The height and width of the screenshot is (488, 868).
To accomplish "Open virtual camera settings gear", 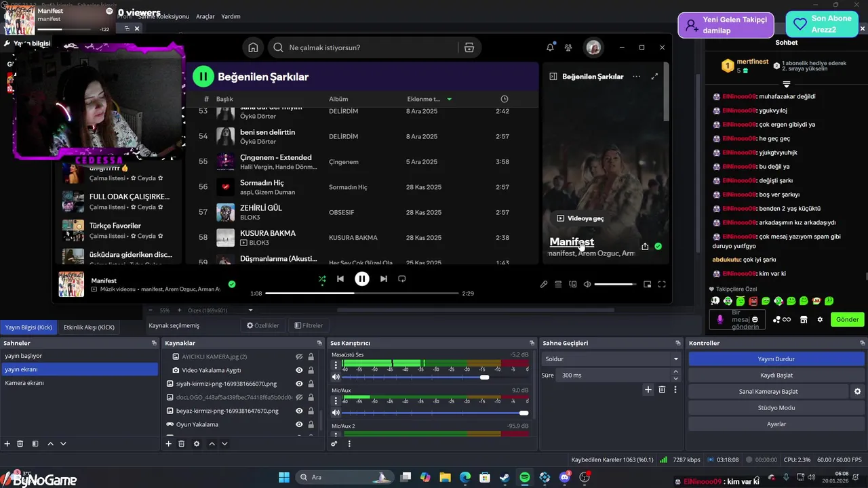I will [x=857, y=391].
